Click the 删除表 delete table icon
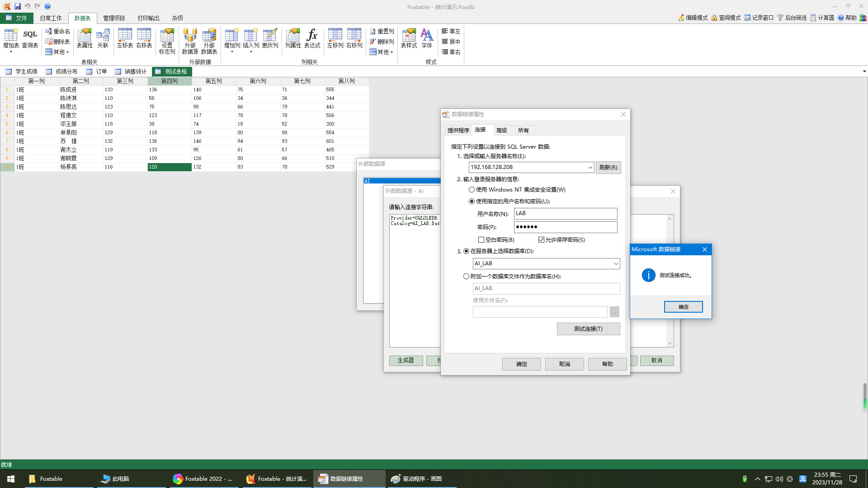868x488 pixels. pos(57,42)
